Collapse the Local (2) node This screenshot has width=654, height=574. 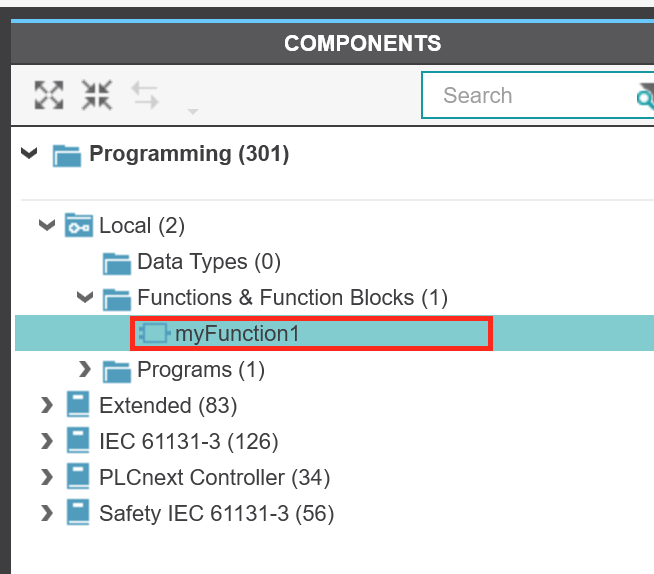47,225
